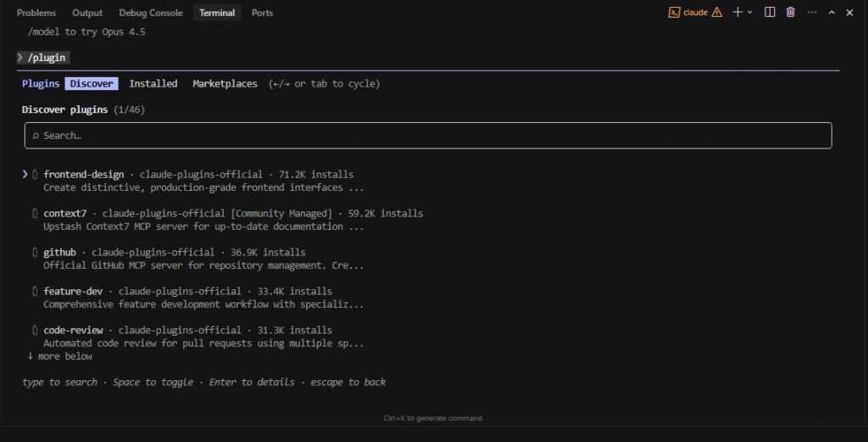The height and width of the screenshot is (442, 868).
Task: Select the Installed plugins section
Action: tap(153, 84)
